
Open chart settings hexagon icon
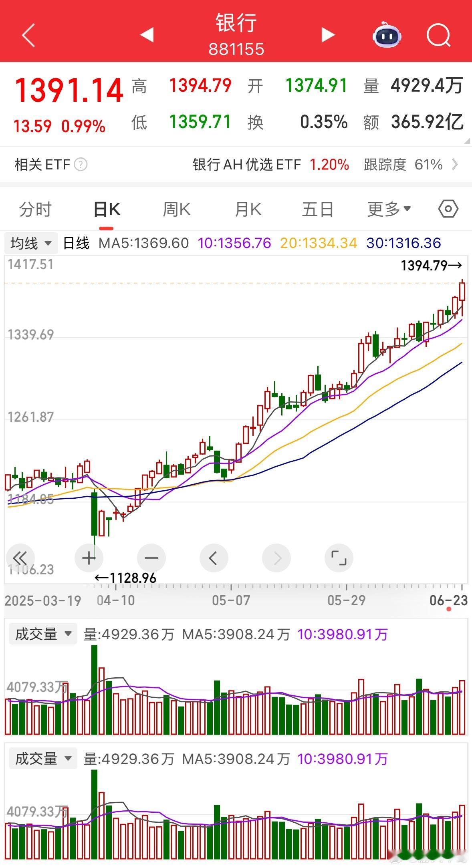(448, 209)
